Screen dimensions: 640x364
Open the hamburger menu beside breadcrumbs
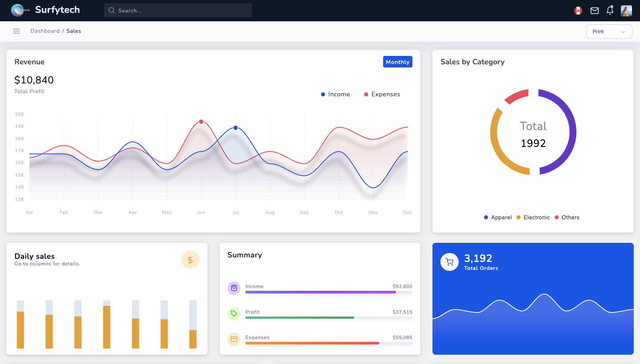(x=16, y=31)
